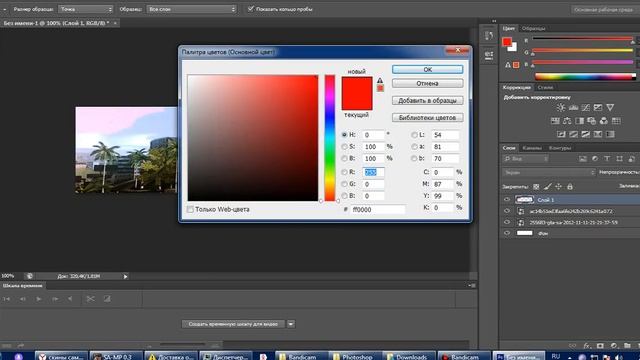Open the arrow beside the create timeline button
The height and width of the screenshot is (360, 640).
coord(291,324)
